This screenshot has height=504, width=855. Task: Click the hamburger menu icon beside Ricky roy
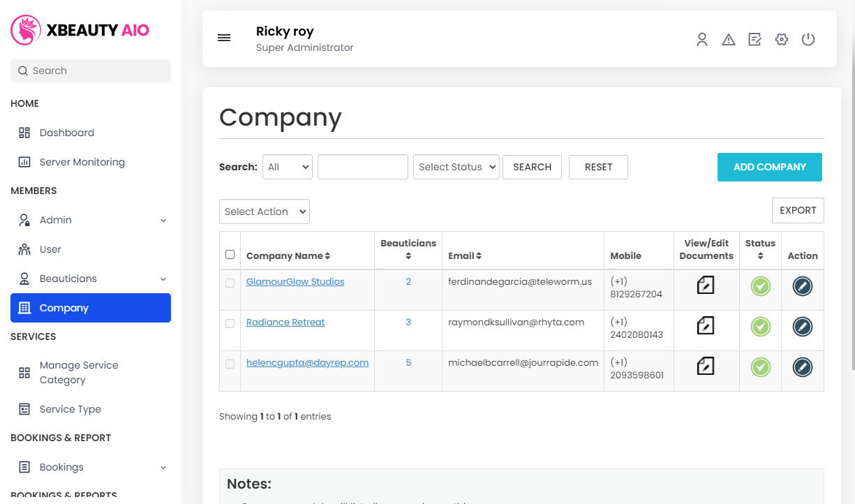point(224,38)
